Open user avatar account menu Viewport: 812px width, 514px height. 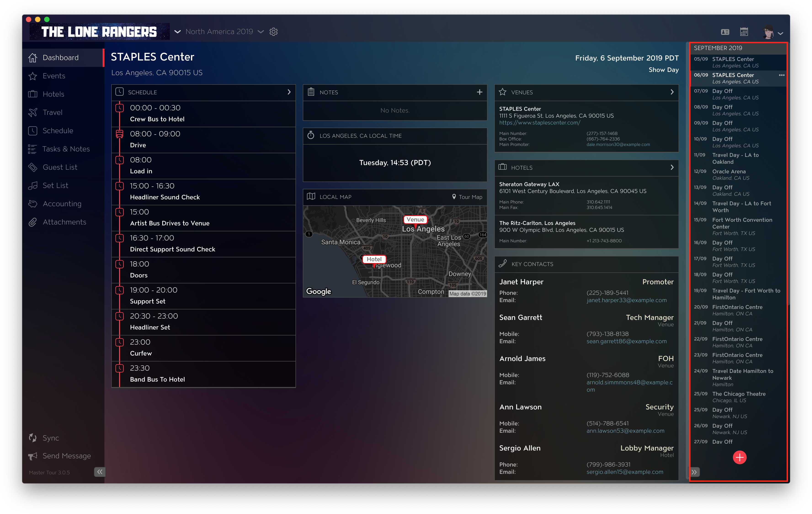point(772,32)
